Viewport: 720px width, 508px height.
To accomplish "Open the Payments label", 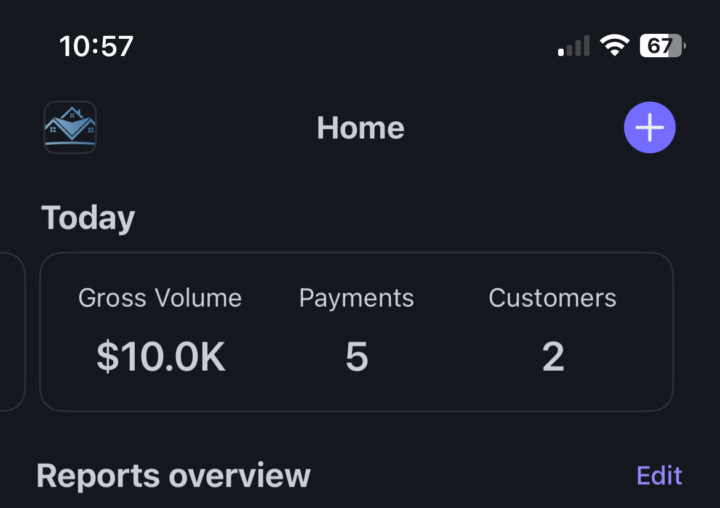I will (356, 298).
